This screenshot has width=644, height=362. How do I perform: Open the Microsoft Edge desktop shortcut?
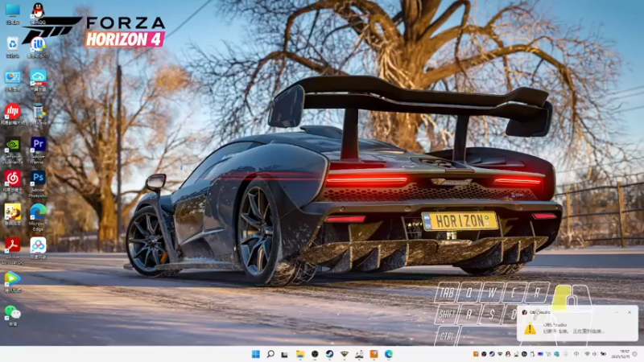click(x=38, y=217)
